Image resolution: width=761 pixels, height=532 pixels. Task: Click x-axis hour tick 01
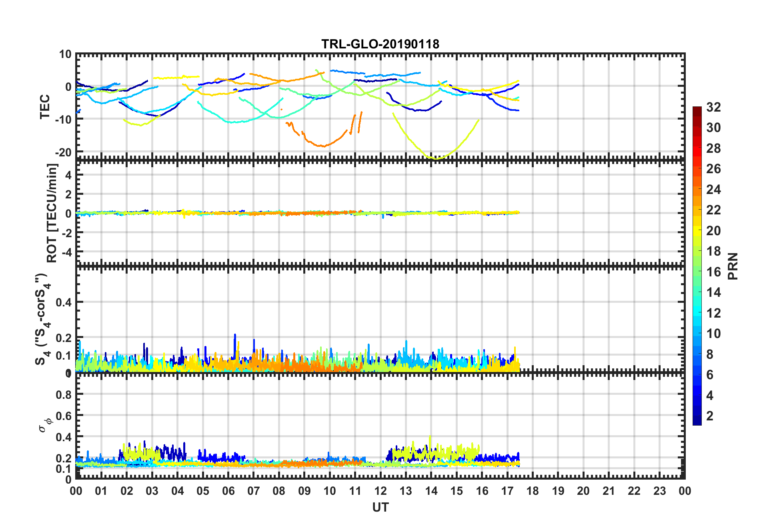[101, 491]
